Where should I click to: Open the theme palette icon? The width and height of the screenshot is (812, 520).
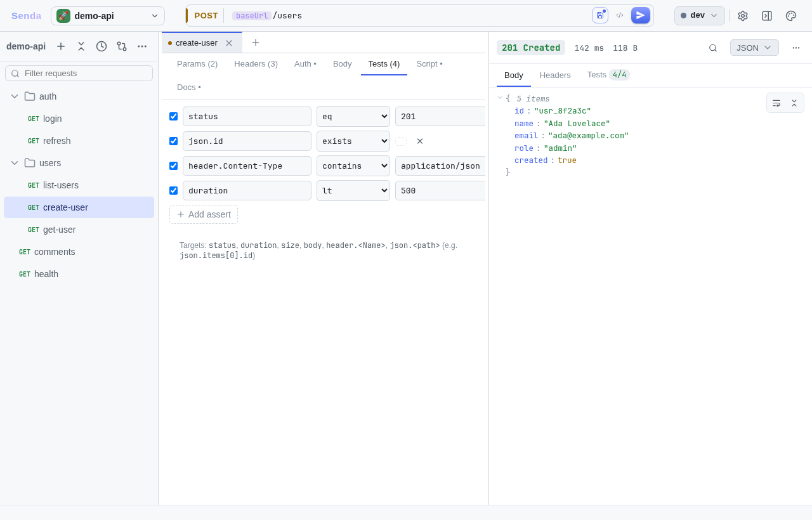pos(791,16)
